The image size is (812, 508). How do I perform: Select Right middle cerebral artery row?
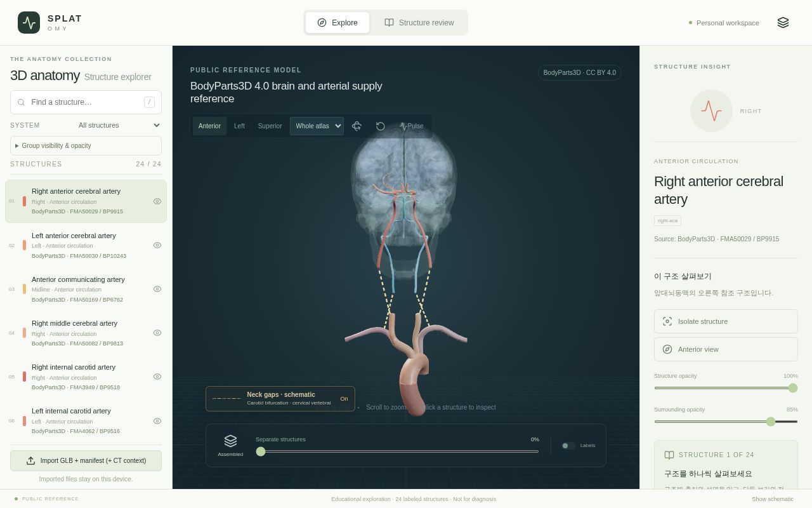(86, 333)
